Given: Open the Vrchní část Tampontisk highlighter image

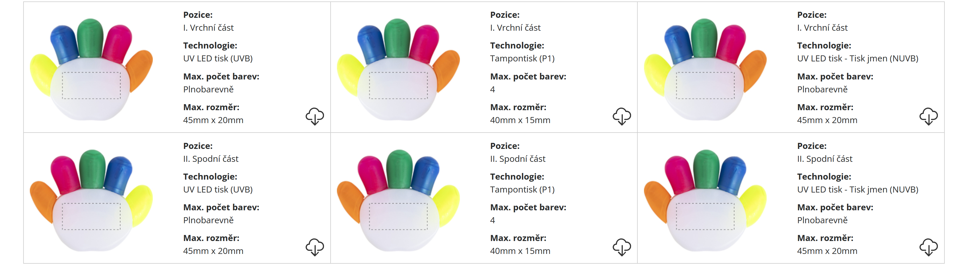Looking at the screenshot, I should (398, 69).
